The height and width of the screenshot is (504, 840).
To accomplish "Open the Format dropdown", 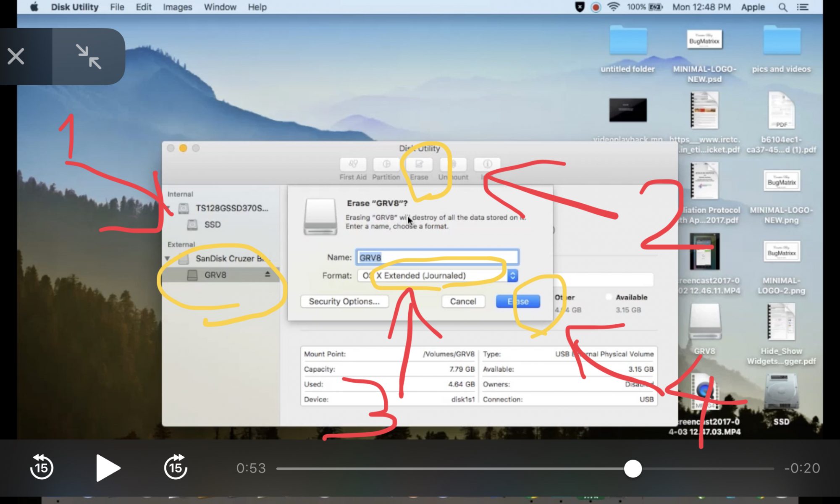I will coord(437,276).
